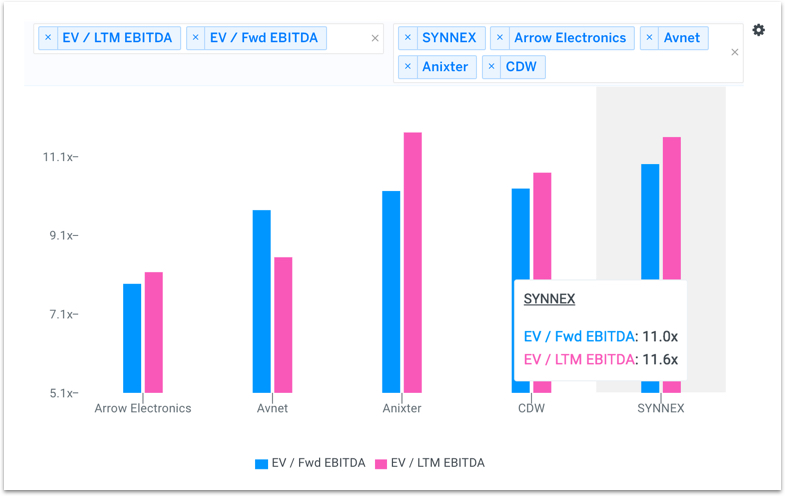
Task: Click Anixter pink LTM EBITDA bar
Action: [413, 263]
